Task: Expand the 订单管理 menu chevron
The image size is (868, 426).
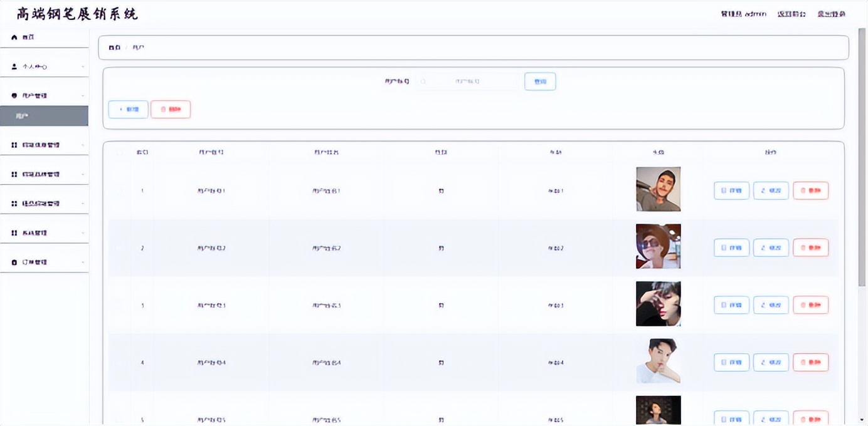Action: coord(83,262)
